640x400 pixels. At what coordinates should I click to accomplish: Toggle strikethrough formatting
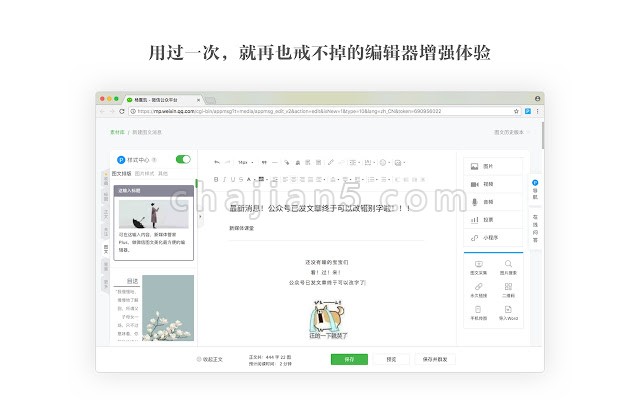tap(241, 179)
